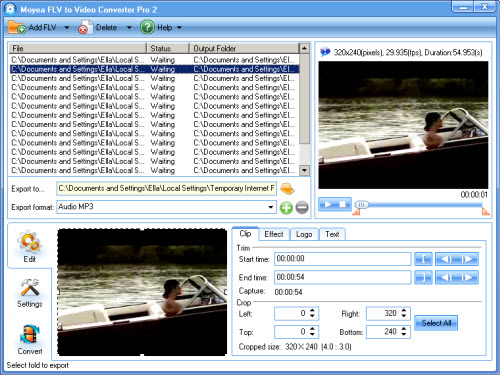
Task: Click the Export to path field
Action: (x=166, y=189)
